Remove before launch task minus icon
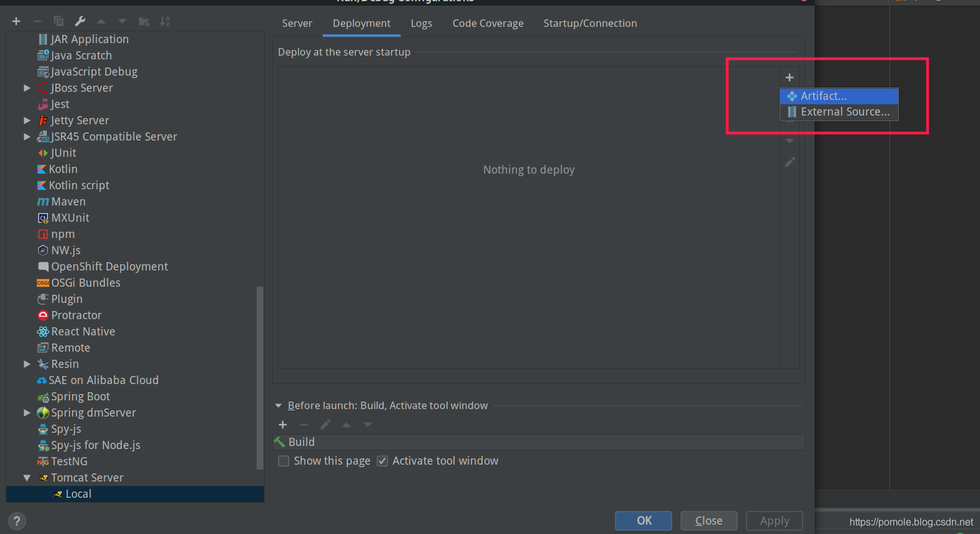Image resolution: width=980 pixels, height=534 pixels. click(x=304, y=425)
